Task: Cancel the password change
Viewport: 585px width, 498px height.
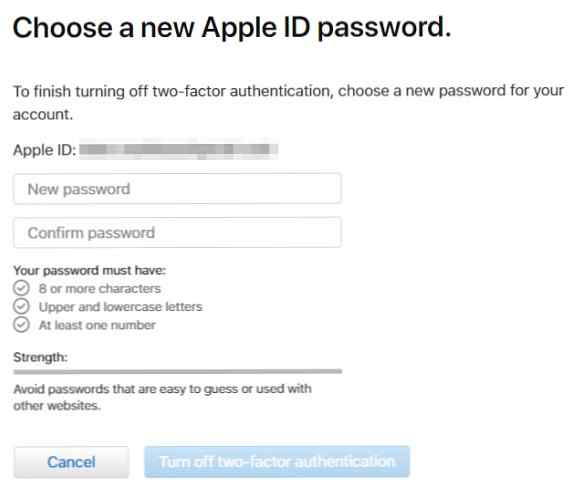Action: click(71, 462)
